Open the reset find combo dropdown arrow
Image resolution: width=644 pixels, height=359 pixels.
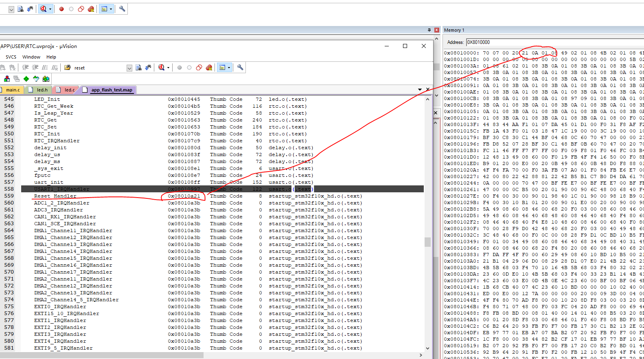pyautogui.click(x=129, y=68)
